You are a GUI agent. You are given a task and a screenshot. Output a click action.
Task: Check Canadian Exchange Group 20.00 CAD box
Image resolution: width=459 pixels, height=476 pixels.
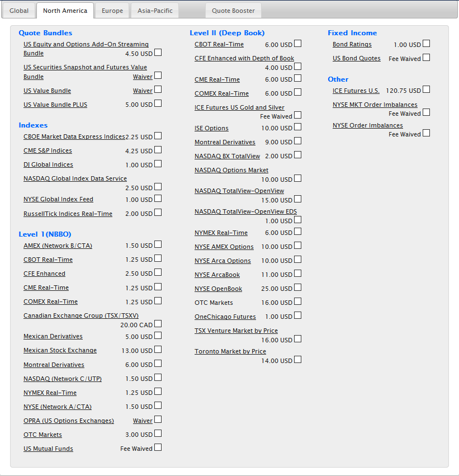158,324
